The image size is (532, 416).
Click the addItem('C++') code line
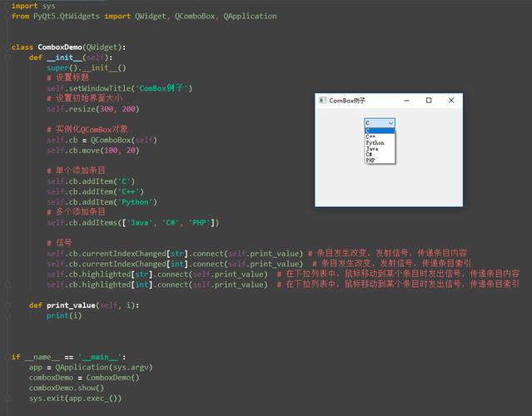click(x=96, y=191)
